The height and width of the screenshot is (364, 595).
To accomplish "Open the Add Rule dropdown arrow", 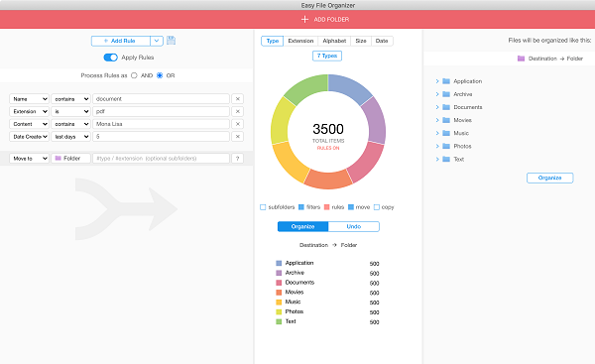I will (x=157, y=41).
